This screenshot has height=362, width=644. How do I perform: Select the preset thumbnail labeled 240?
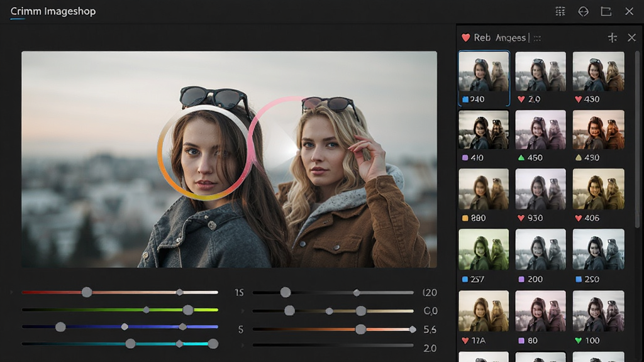pyautogui.click(x=484, y=72)
